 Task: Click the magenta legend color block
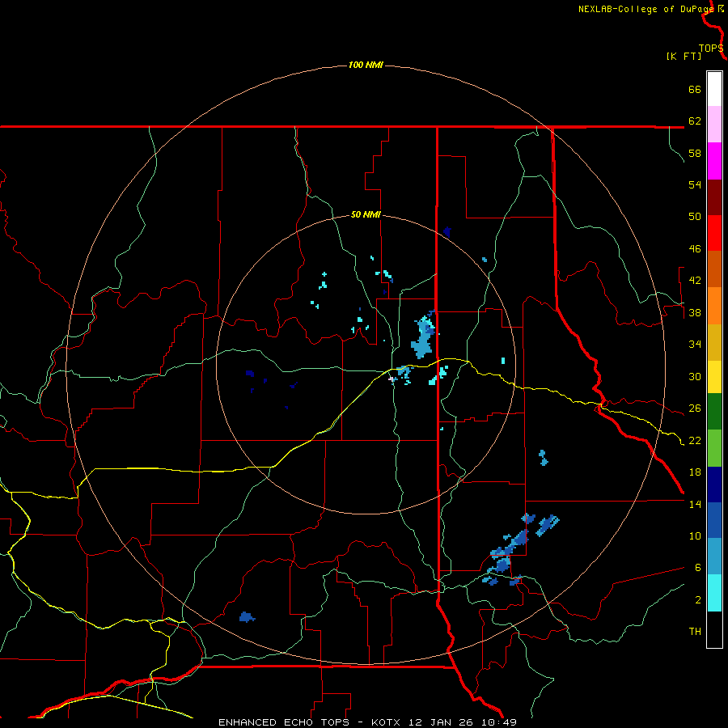click(714, 161)
